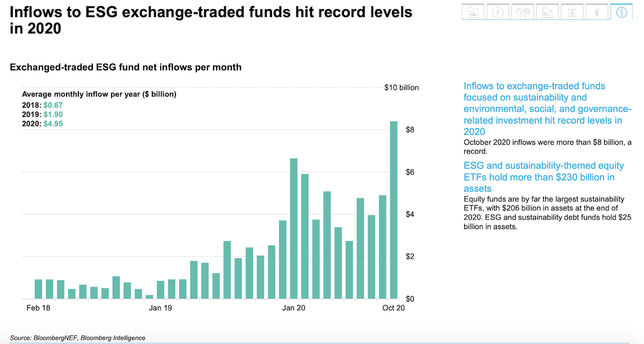The image size is (644, 344).
Task: Click the tall Oct 20 record bar
Action: click(x=393, y=210)
